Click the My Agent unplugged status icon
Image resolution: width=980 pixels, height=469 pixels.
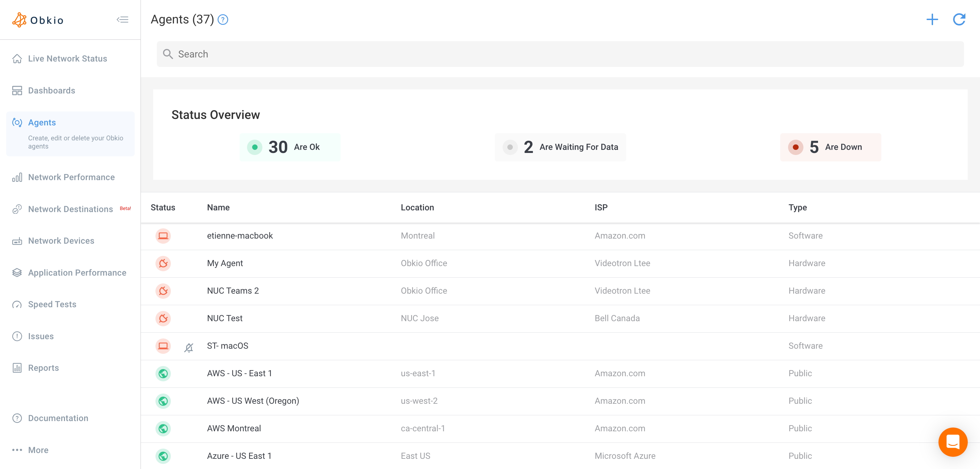[x=163, y=263]
